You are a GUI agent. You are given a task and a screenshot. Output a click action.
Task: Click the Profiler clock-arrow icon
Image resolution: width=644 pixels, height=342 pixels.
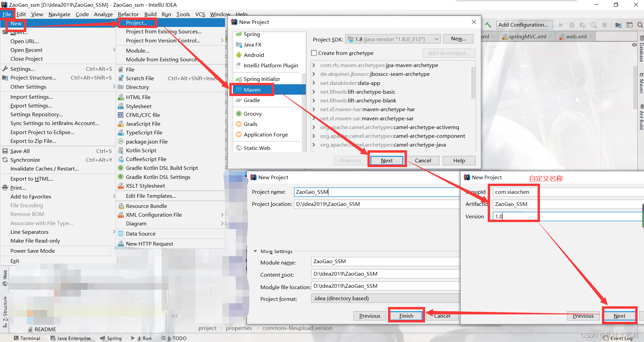[x=594, y=25]
